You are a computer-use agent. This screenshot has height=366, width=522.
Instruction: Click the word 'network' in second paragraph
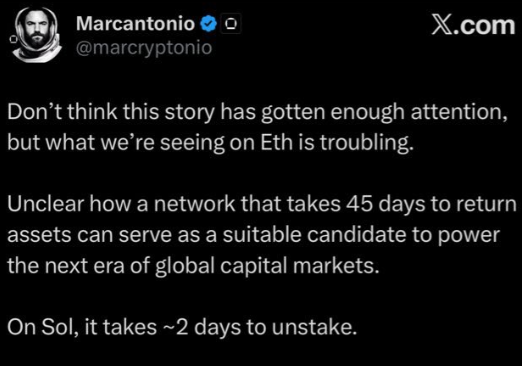(x=194, y=204)
